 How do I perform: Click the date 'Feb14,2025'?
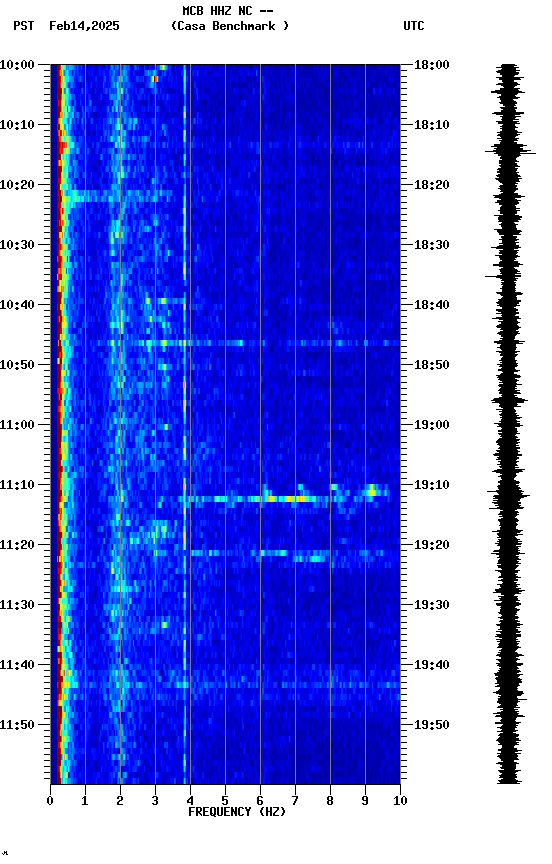(x=84, y=26)
